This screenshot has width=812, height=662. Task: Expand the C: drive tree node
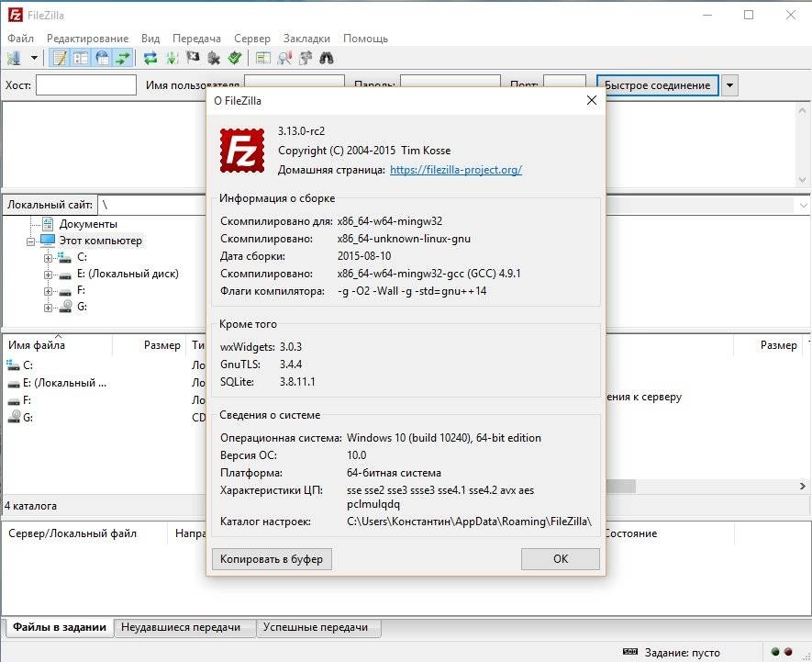pyautogui.click(x=48, y=258)
